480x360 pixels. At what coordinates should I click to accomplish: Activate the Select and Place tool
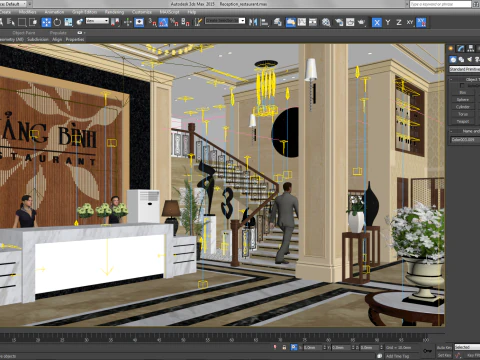(79, 22)
